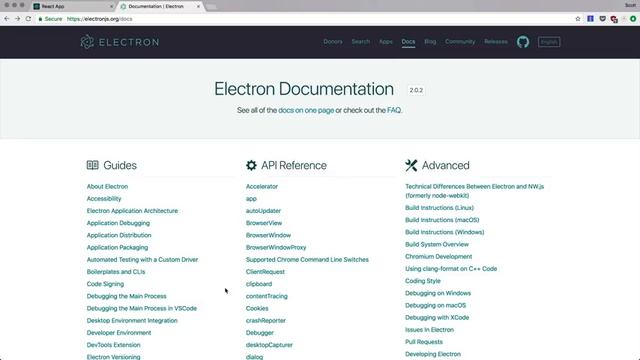The image size is (640, 360).
Task: Open the BrowserWindowProxy API reference
Action: [276, 248]
